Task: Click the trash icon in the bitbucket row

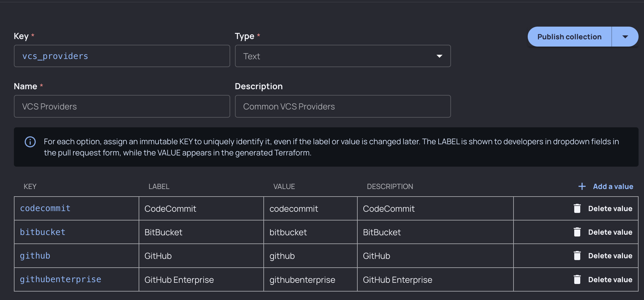Action: [x=577, y=232]
